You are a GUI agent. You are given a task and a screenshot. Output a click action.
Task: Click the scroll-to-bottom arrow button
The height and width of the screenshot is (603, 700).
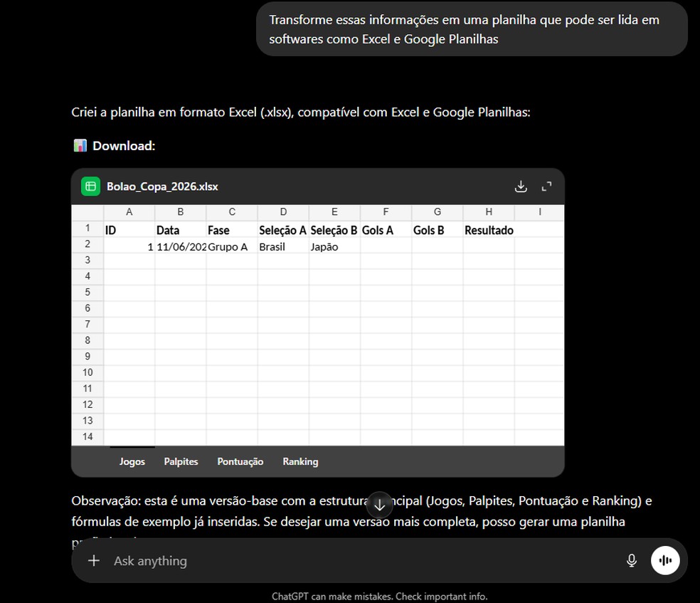click(x=379, y=505)
